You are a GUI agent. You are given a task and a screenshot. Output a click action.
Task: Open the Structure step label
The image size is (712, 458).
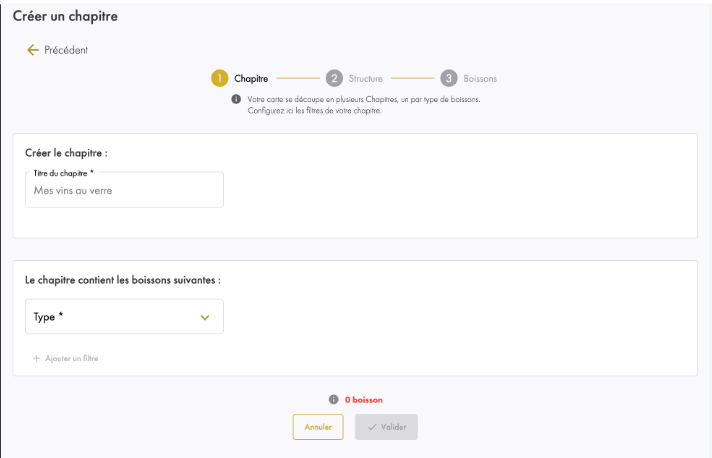[x=366, y=79]
